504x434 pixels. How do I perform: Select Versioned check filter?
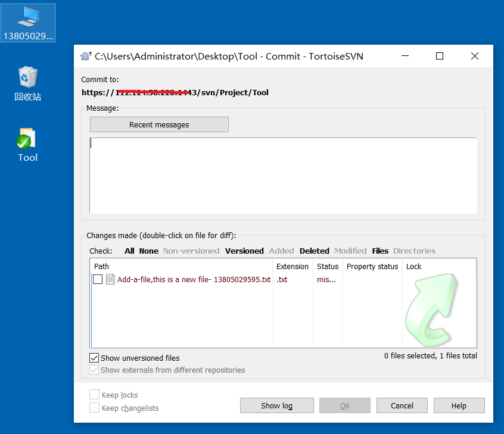[244, 251]
